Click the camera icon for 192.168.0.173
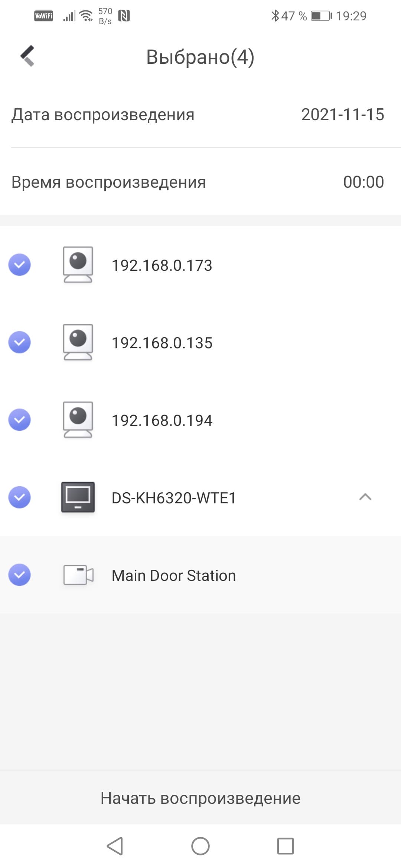Viewport: 401px width, 868px height. (x=78, y=265)
